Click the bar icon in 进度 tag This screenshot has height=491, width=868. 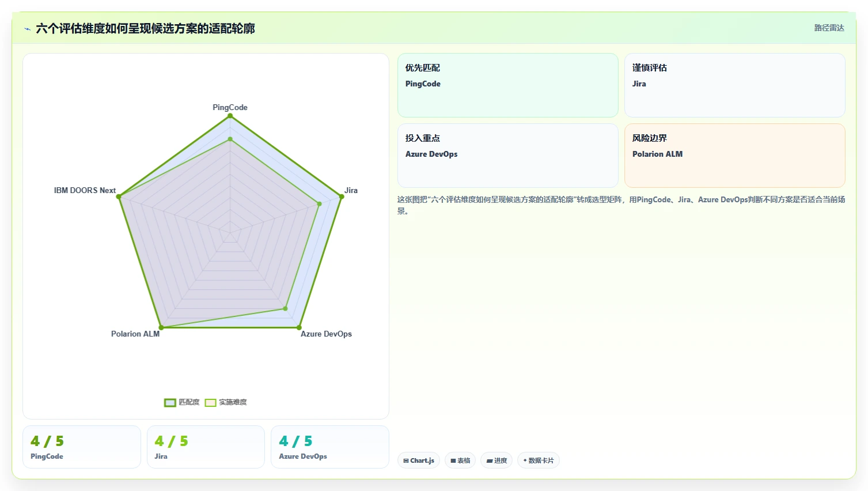click(x=490, y=460)
